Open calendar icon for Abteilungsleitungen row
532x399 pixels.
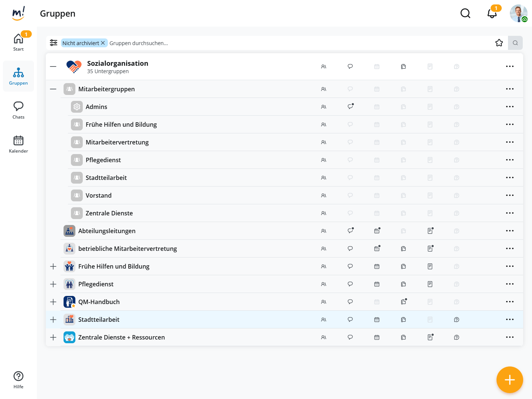(x=377, y=231)
